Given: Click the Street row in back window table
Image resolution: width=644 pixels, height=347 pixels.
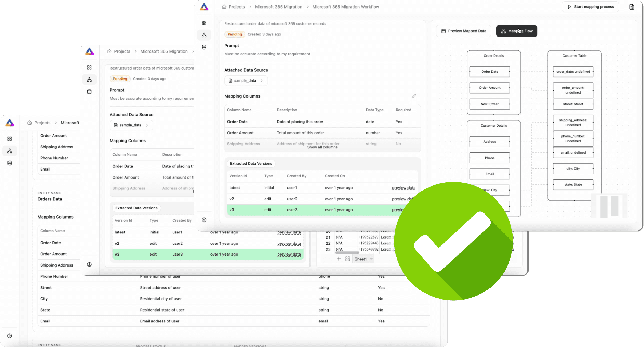Looking at the screenshot, I should click(x=234, y=288).
